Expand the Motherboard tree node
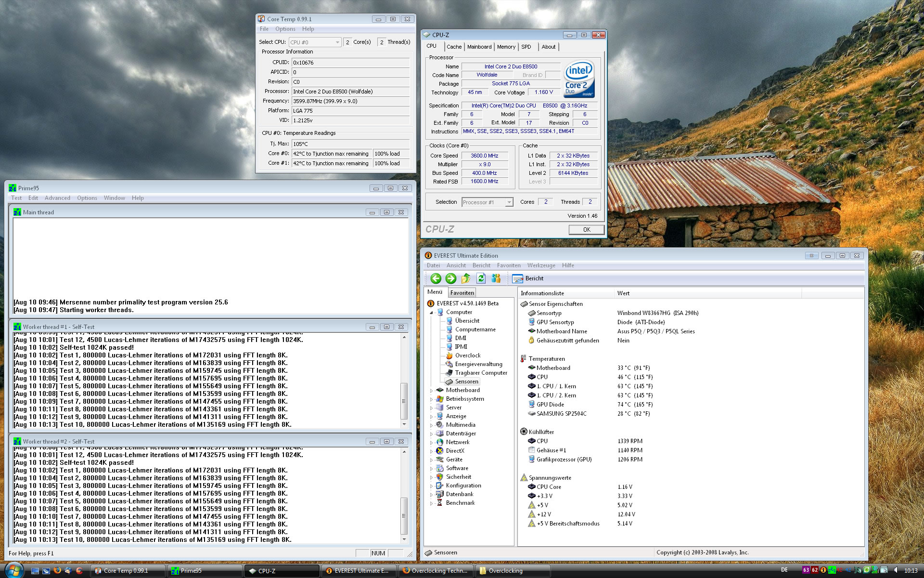 point(432,391)
